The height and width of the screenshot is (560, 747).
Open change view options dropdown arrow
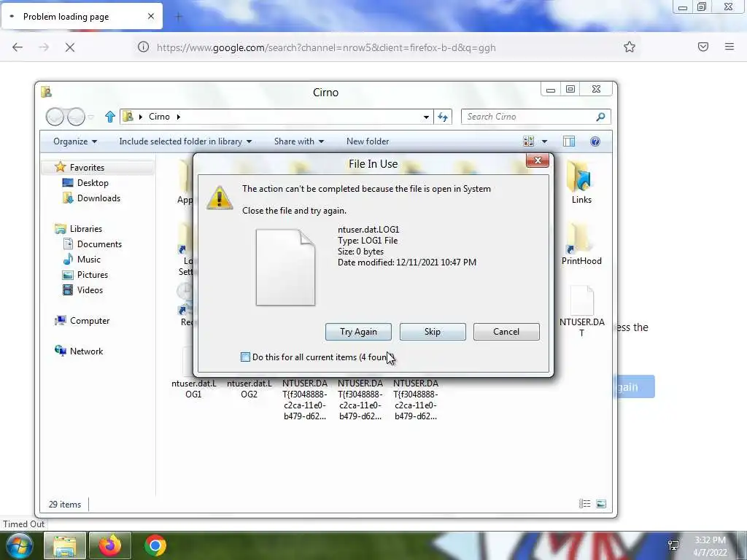point(544,141)
